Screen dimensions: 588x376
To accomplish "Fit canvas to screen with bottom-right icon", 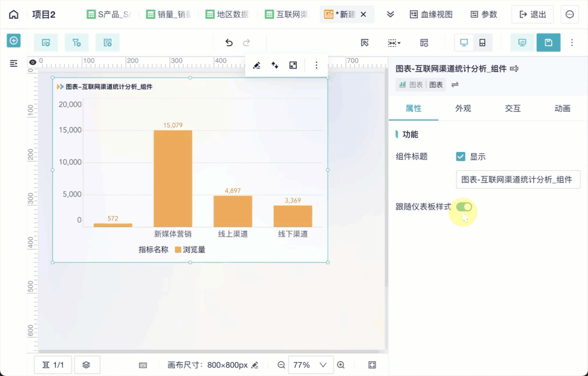I will [x=372, y=365].
